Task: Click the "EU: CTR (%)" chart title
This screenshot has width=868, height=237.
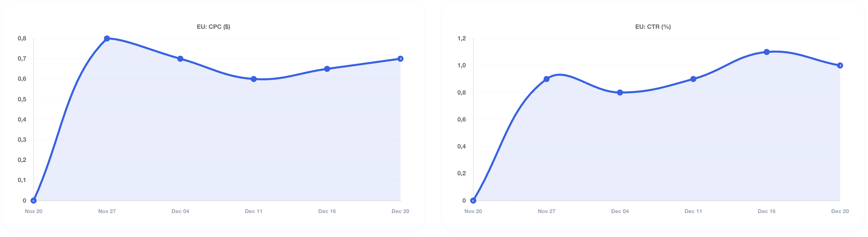Action: (653, 27)
